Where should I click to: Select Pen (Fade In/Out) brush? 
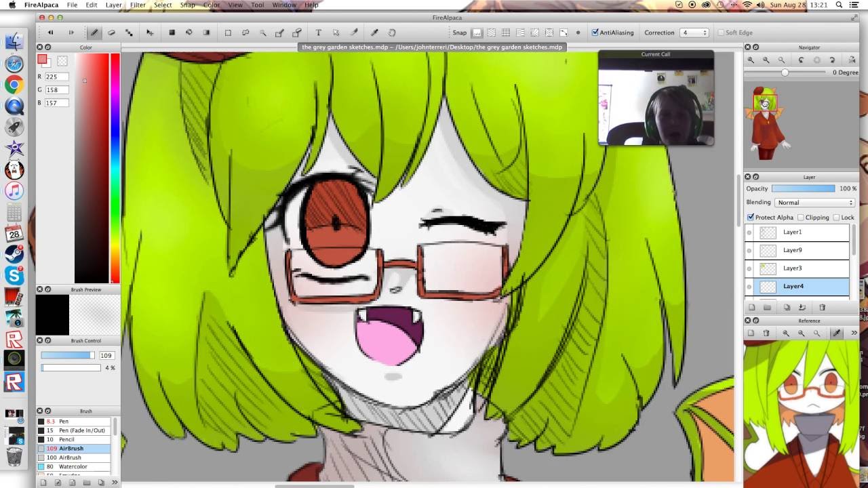pos(74,430)
